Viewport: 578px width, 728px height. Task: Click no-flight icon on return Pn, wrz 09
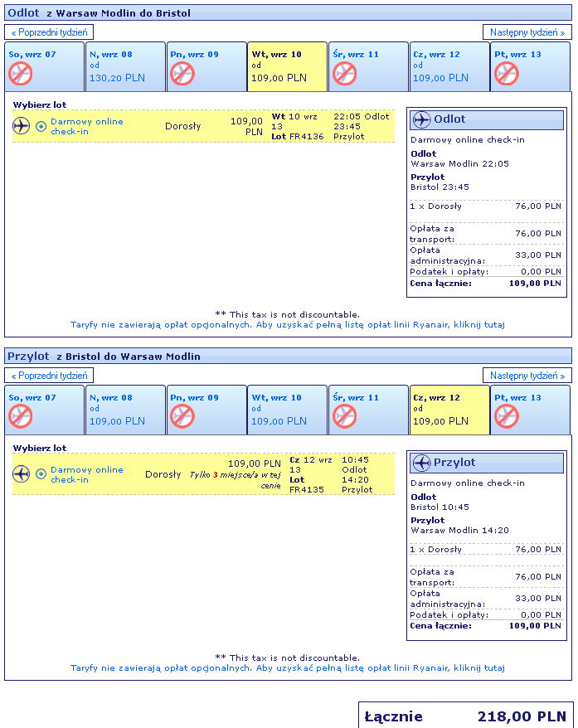[182, 416]
